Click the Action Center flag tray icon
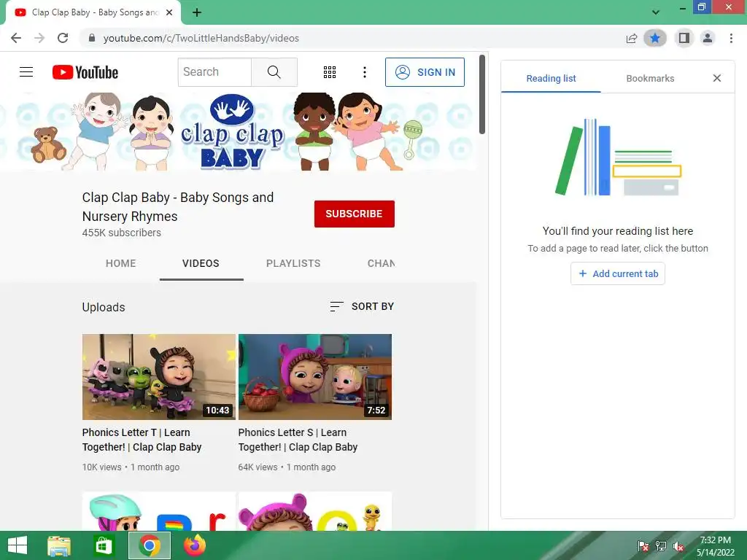This screenshot has height=560, width=747. 643,545
